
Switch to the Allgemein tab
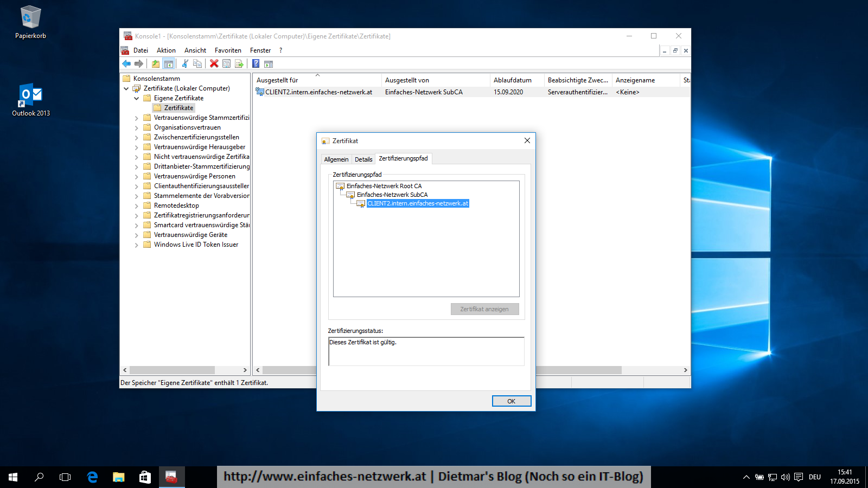336,159
